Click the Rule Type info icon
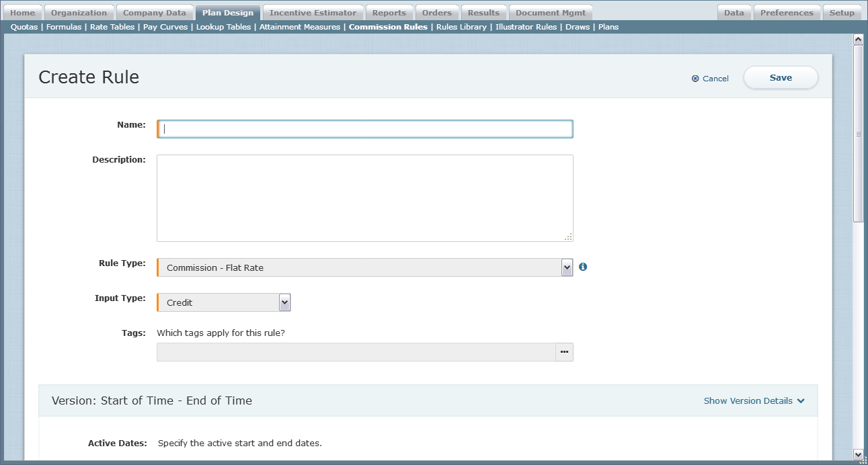 583,267
